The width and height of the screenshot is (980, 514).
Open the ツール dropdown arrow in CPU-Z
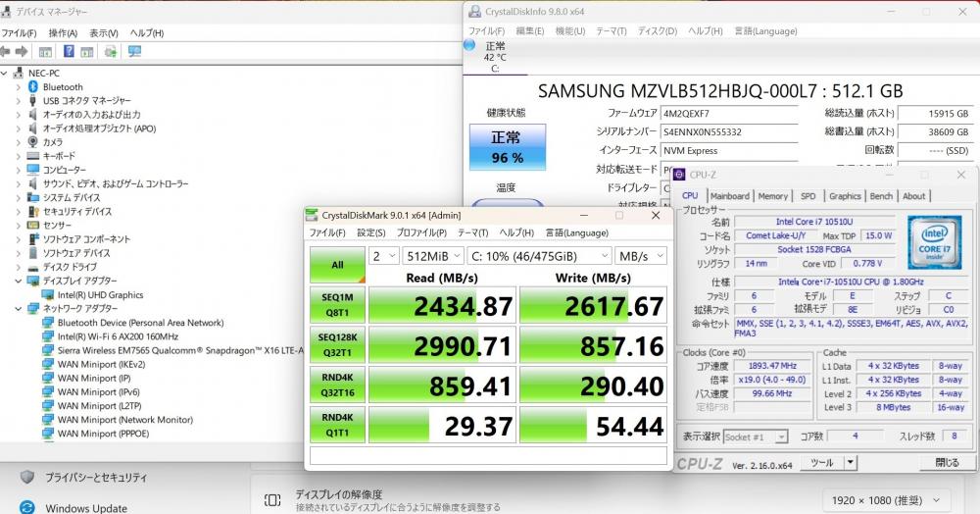pos(850,463)
